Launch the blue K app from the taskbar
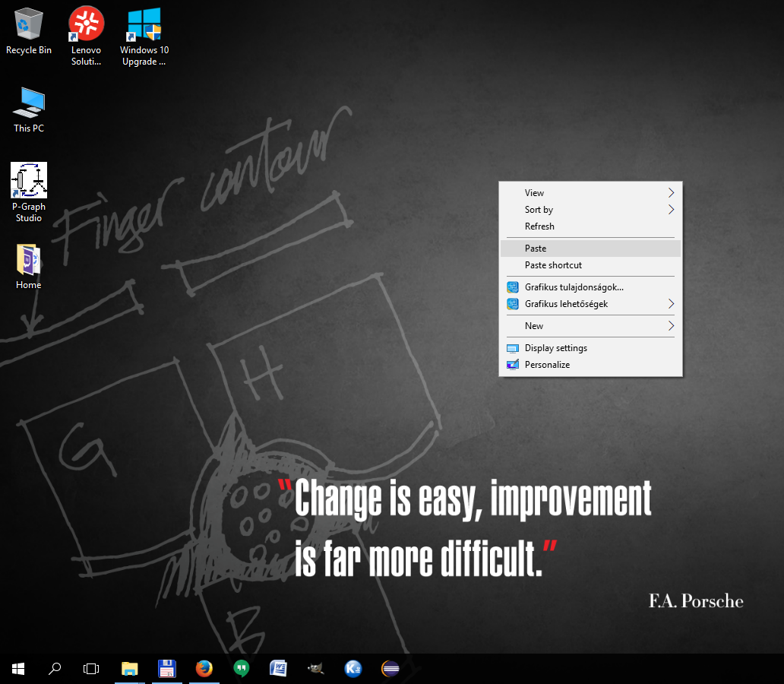Image resolution: width=784 pixels, height=684 pixels. pos(353,668)
